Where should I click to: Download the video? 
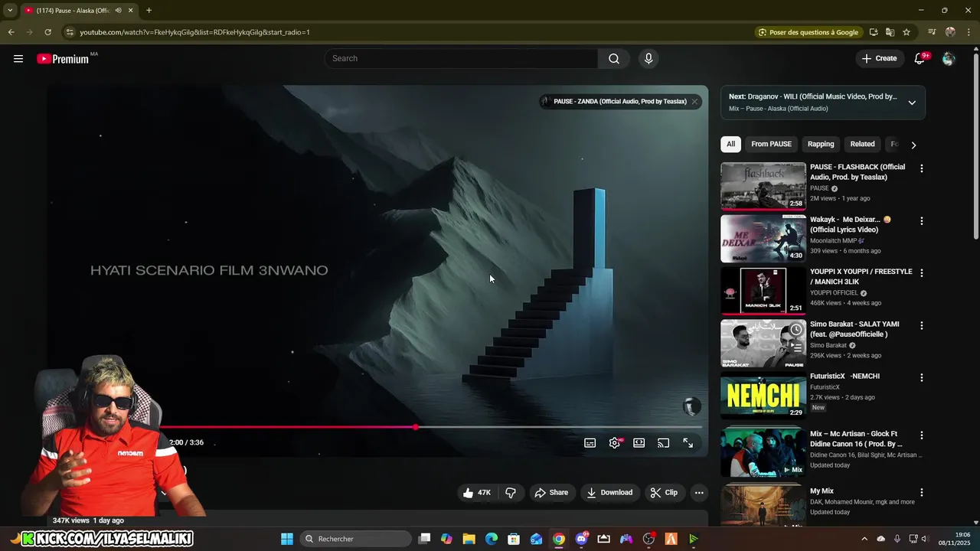609,493
